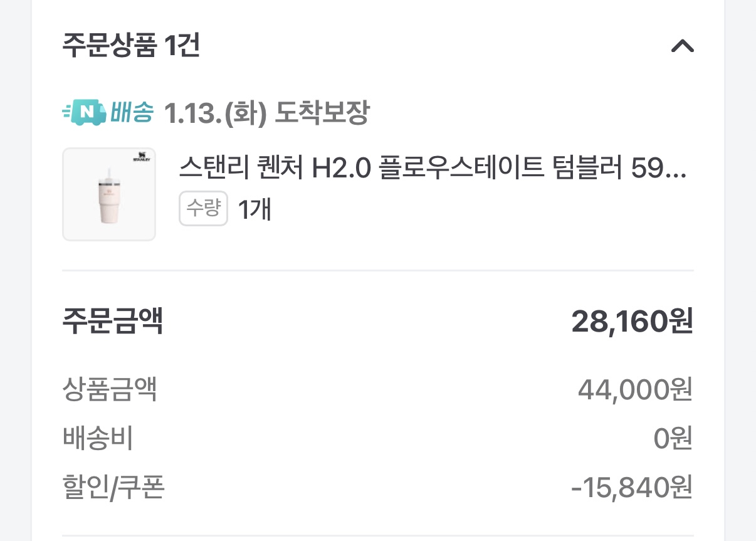756x541 pixels.
Task: Click the 주문상품 1건 header
Action: 131,46
